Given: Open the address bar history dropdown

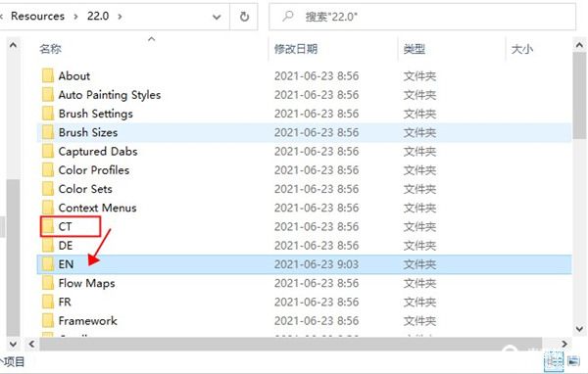Looking at the screenshot, I should point(217,17).
